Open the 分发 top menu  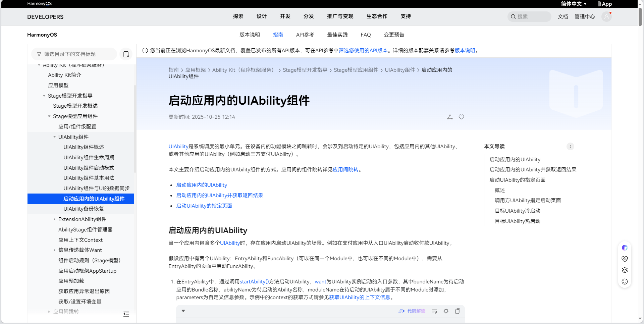coord(309,16)
